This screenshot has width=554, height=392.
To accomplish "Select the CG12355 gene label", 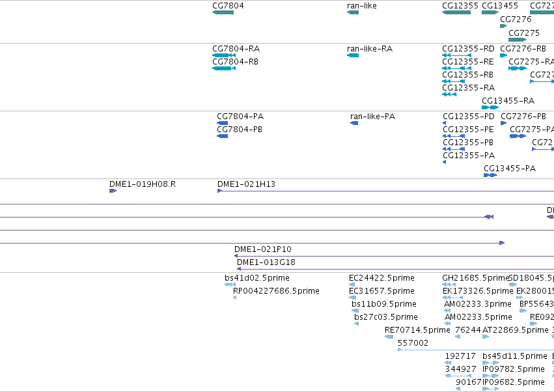I will pyautogui.click(x=460, y=6).
